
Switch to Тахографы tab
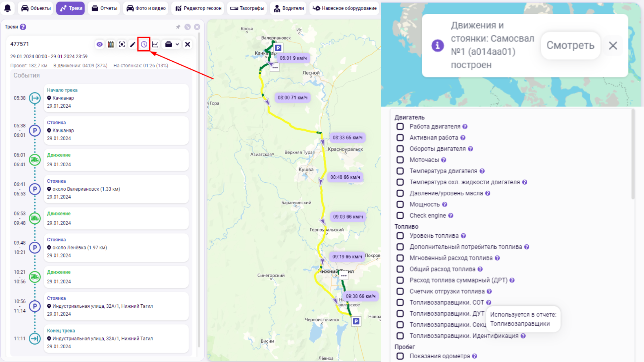tap(247, 8)
